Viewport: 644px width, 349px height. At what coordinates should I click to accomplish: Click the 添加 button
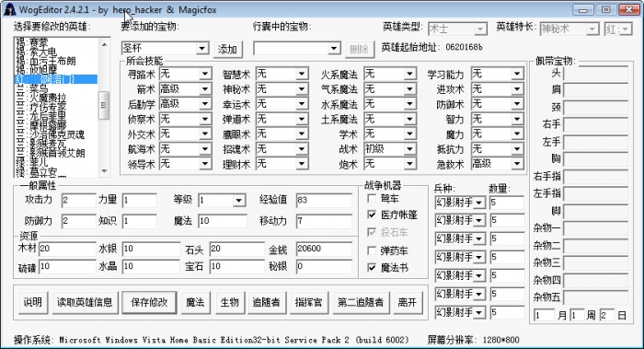click(x=227, y=50)
